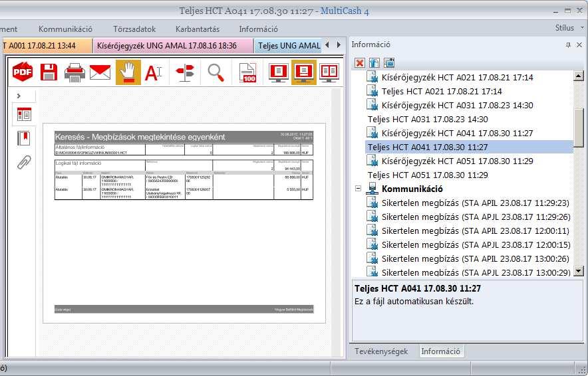Open the Karbantartás menu
Image resolution: width=588 pixels, height=376 pixels.
click(198, 29)
